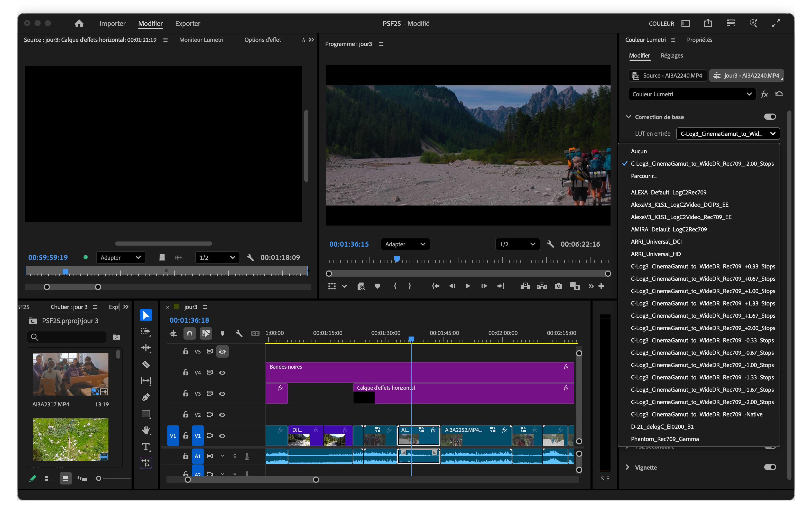The height and width of the screenshot is (522, 812).
Task: Open the LUT en entrée dropdown
Action: (728, 134)
